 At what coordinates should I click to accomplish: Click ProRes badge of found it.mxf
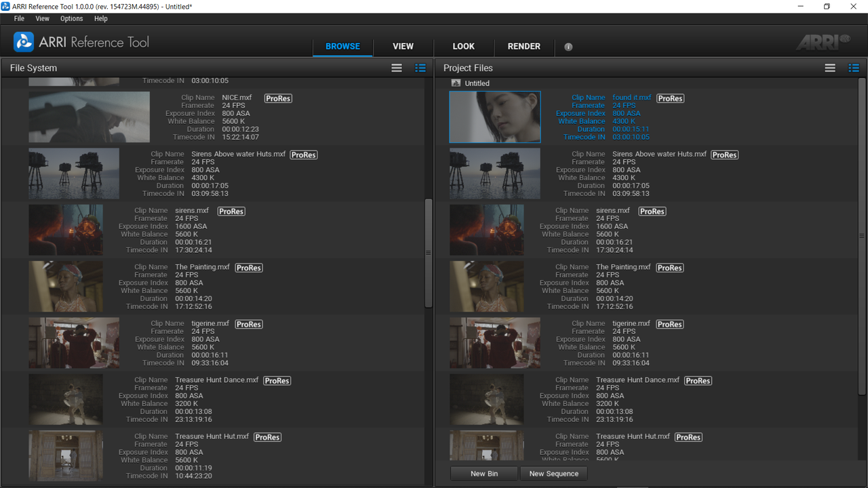click(670, 98)
